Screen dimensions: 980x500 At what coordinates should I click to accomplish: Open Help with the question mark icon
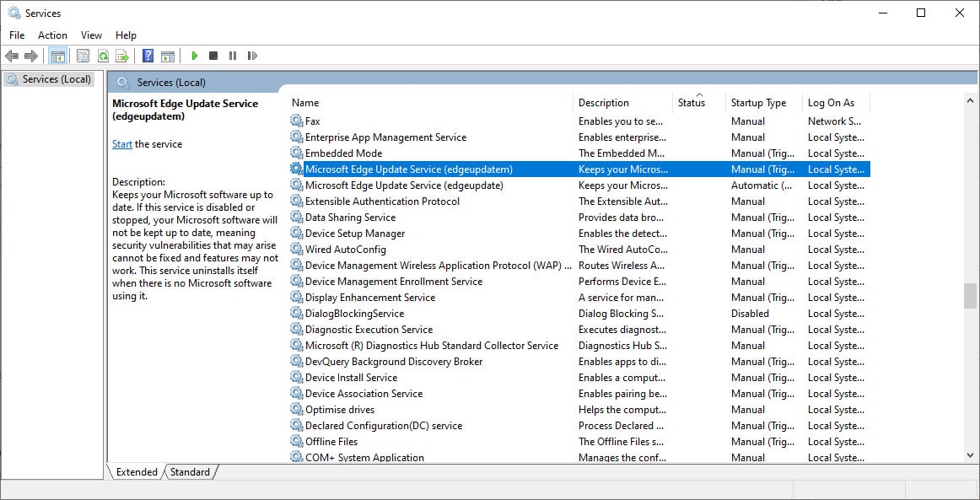pyautogui.click(x=148, y=56)
